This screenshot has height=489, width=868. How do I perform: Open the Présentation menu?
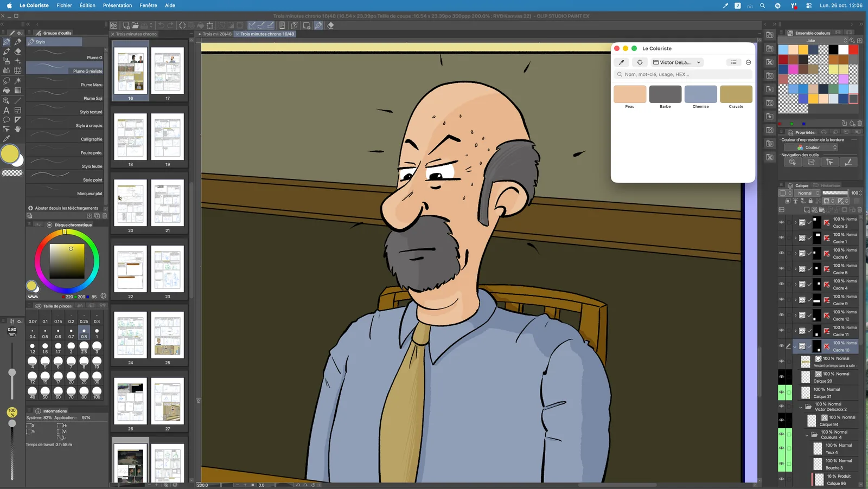[x=117, y=5]
